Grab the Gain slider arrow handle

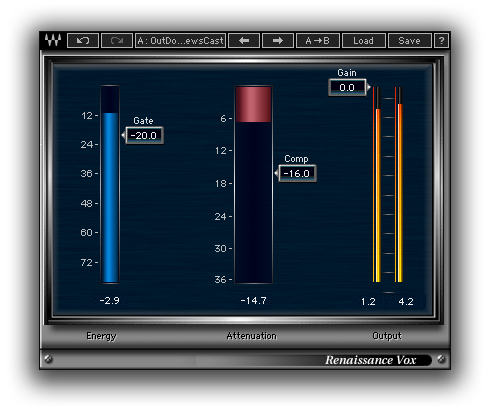point(368,87)
